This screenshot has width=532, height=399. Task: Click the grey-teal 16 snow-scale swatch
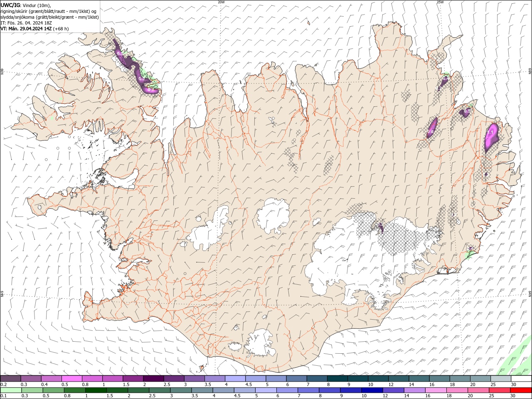coord(440,379)
